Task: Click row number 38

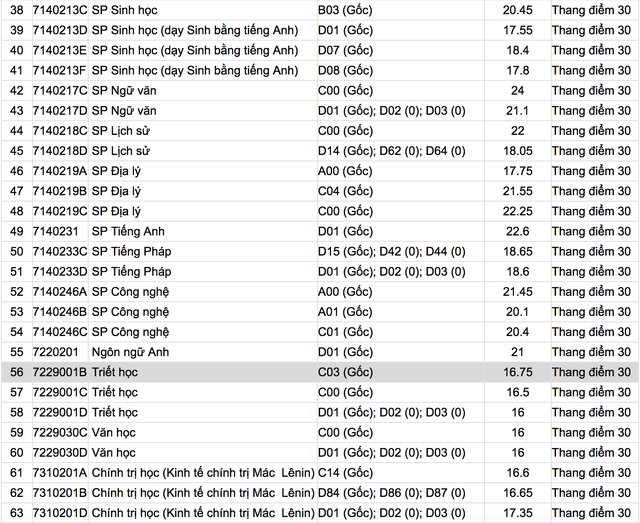Action: pyautogui.click(x=15, y=9)
